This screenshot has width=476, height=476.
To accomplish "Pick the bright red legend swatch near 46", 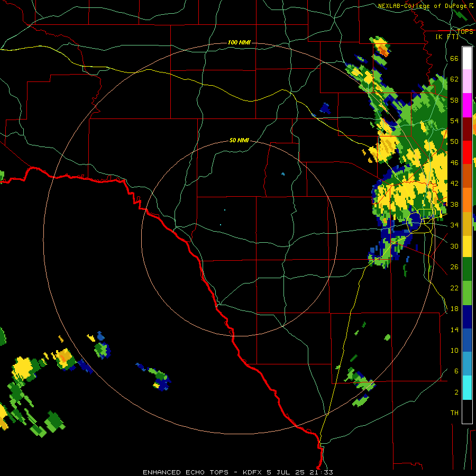I will (467, 152).
